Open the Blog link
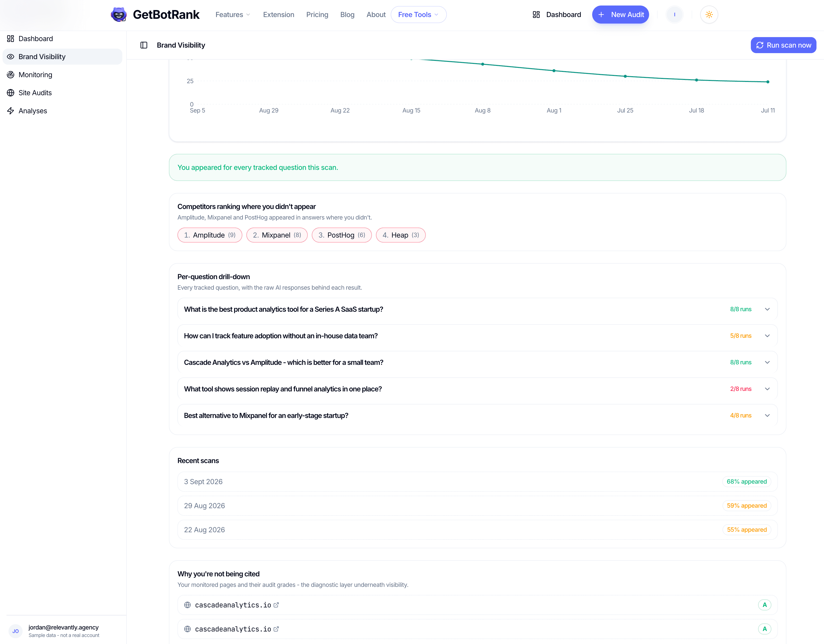Screen dimensions: 824x644 347,15
